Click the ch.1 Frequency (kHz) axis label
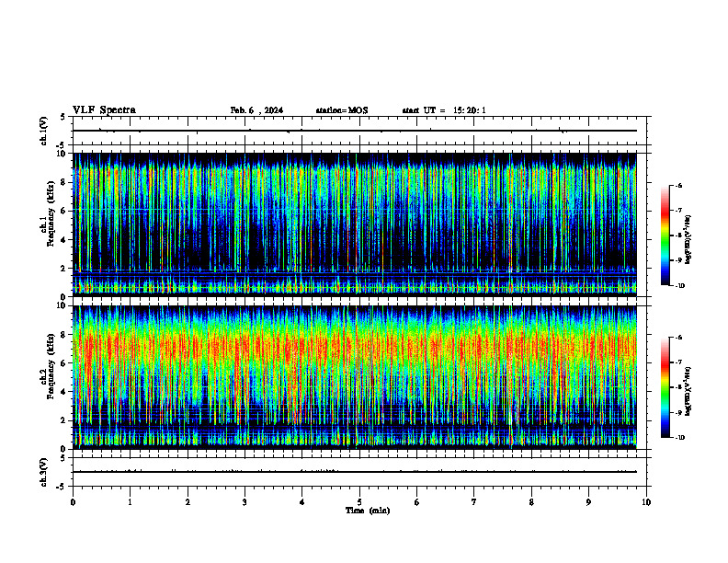This screenshot has width=728, height=563. 48,213
